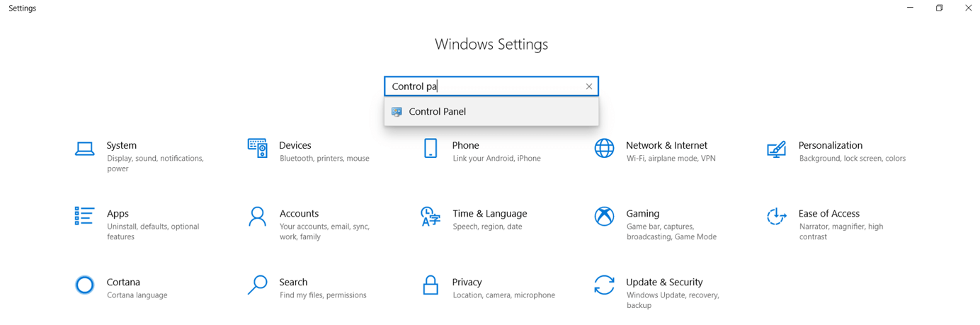This screenshot has height=325, width=980.
Task: Choose Control Panel search suggestion
Action: [x=491, y=112]
